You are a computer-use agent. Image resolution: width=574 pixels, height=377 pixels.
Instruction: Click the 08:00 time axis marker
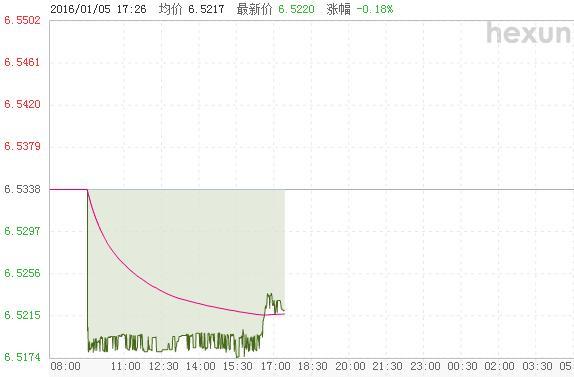(x=66, y=366)
